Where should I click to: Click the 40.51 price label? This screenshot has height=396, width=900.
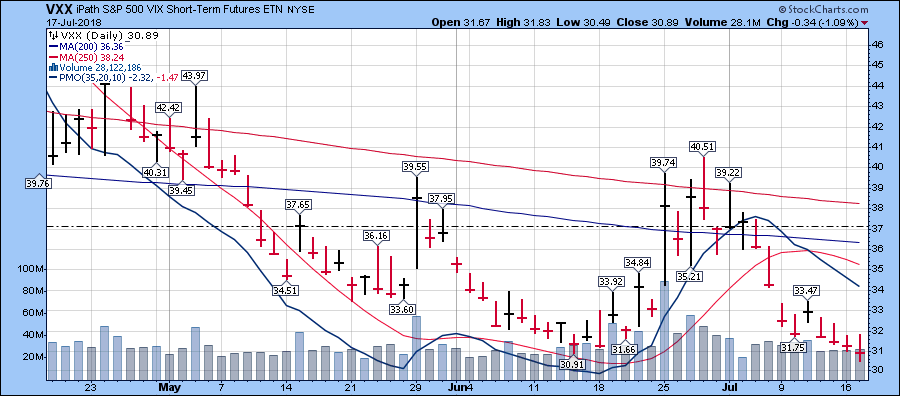click(703, 147)
